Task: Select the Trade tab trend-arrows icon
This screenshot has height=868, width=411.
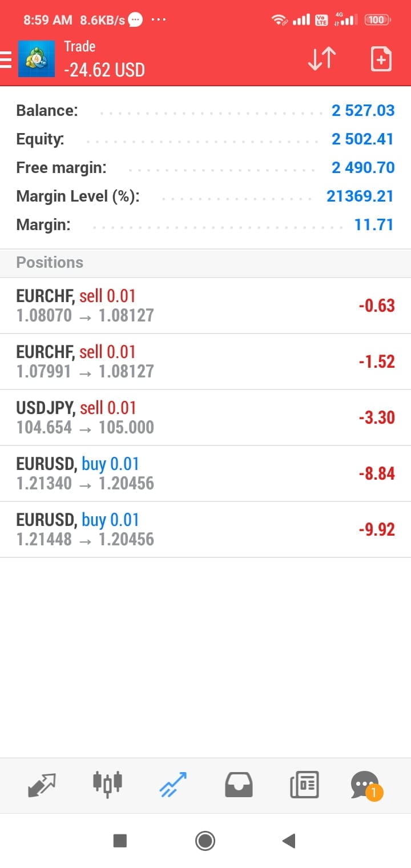Action: (173, 785)
